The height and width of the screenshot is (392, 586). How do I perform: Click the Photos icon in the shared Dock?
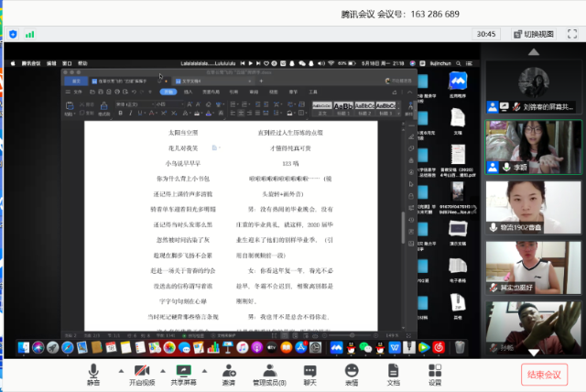[169, 347]
